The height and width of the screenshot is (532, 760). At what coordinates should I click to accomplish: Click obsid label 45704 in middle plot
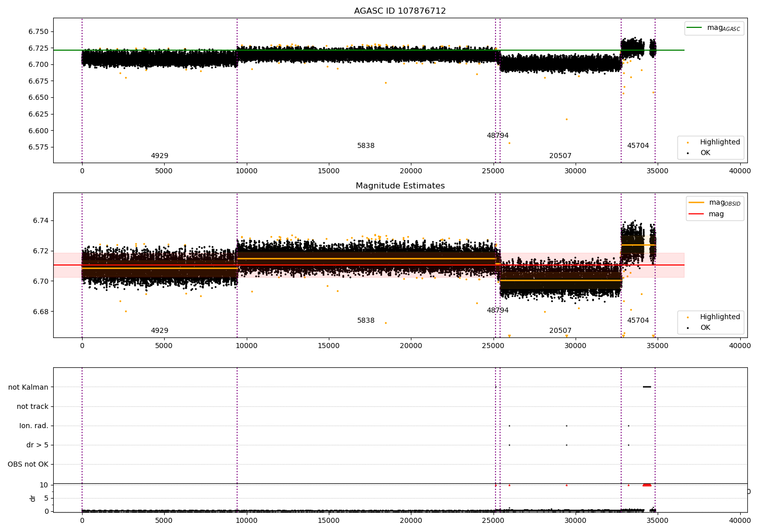point(638,321)
